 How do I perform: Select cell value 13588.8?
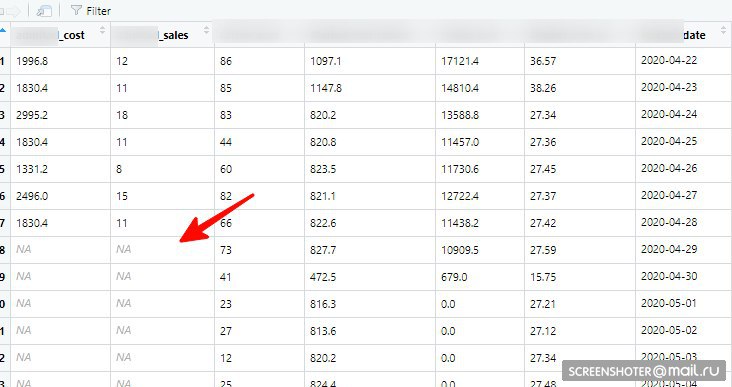(460, 115)
